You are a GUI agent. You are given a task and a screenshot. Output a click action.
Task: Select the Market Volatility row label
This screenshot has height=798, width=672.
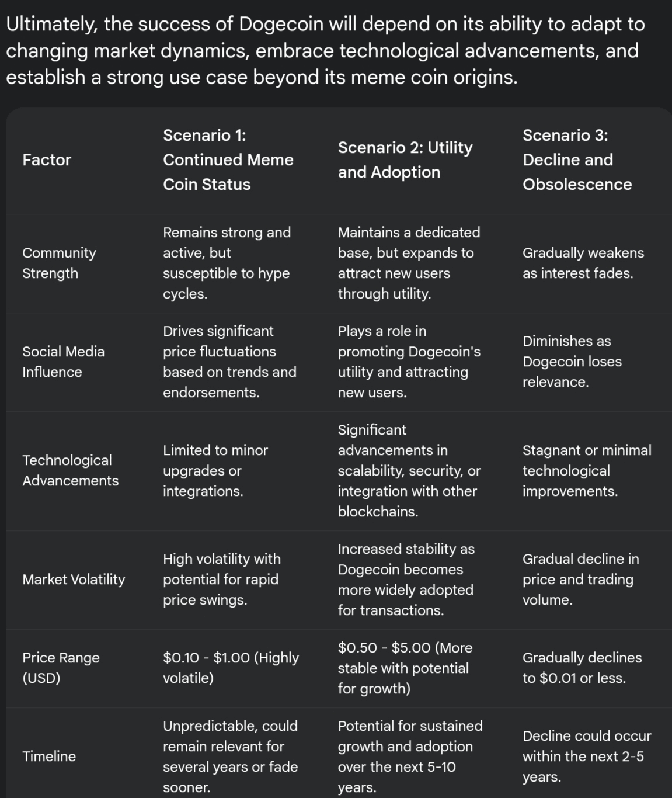point(74,579)
